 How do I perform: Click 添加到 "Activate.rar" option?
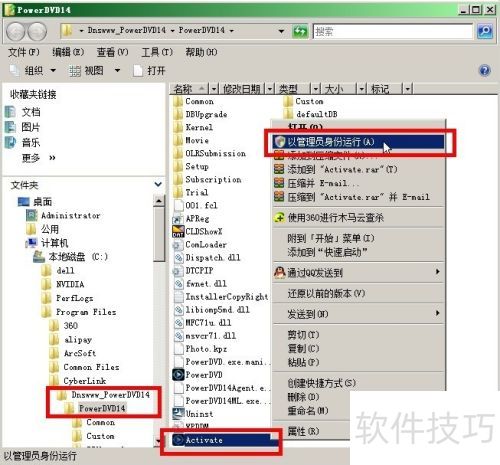[x=359, y=169]
